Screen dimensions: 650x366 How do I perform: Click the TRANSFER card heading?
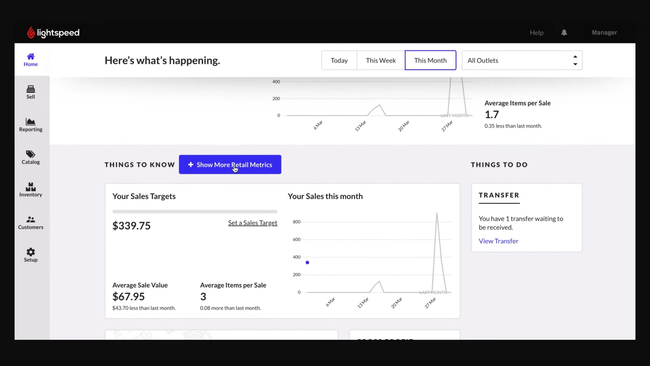pyautogui.click(x=499, y=195)
